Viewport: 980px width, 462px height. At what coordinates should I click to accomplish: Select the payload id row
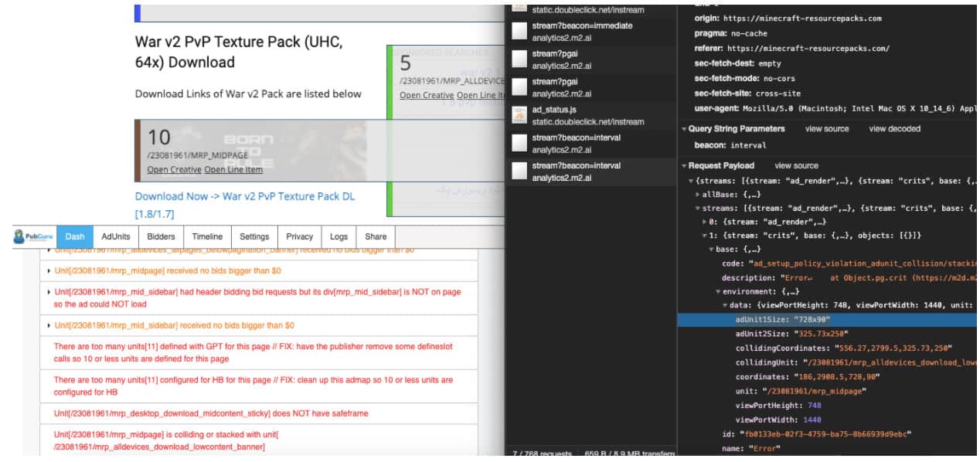pyautogui.click(x=828, y=434)
